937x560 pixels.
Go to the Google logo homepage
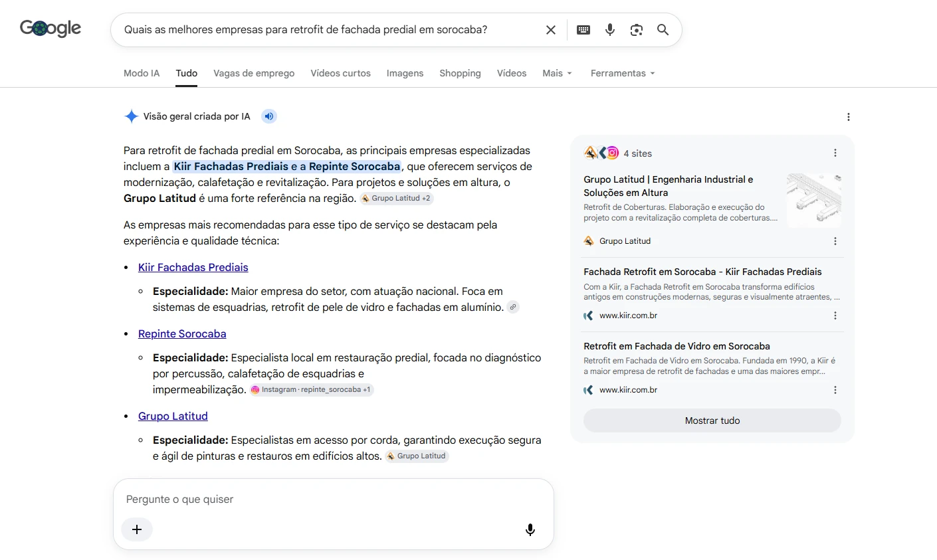pyautogui.click(x=51, y=29)
